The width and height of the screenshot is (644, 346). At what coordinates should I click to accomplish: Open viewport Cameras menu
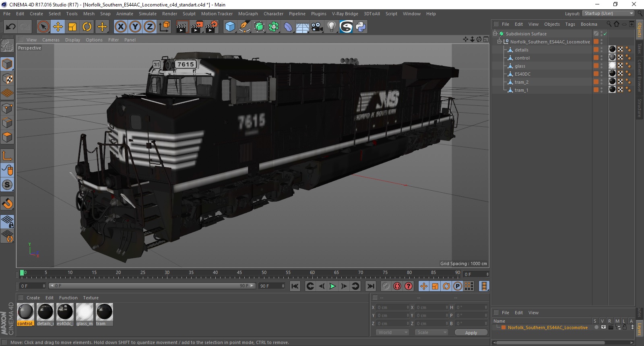(51, 40)
